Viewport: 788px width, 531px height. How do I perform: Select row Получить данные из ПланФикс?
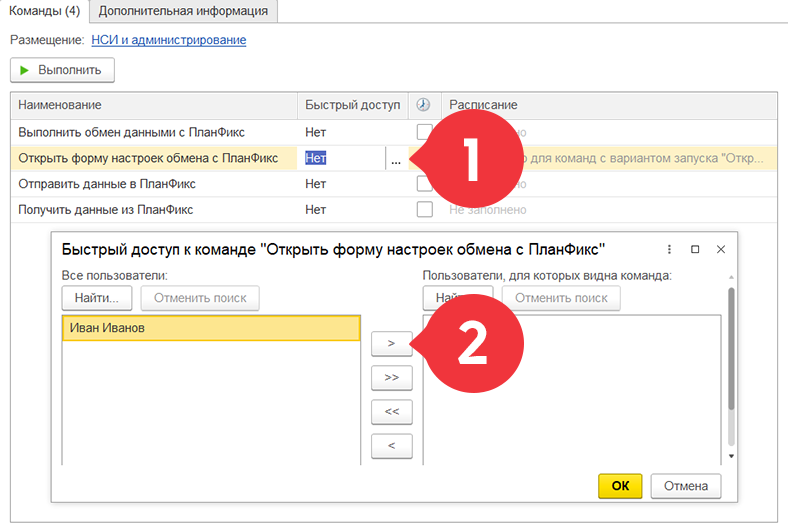click(x=394, y=209)
